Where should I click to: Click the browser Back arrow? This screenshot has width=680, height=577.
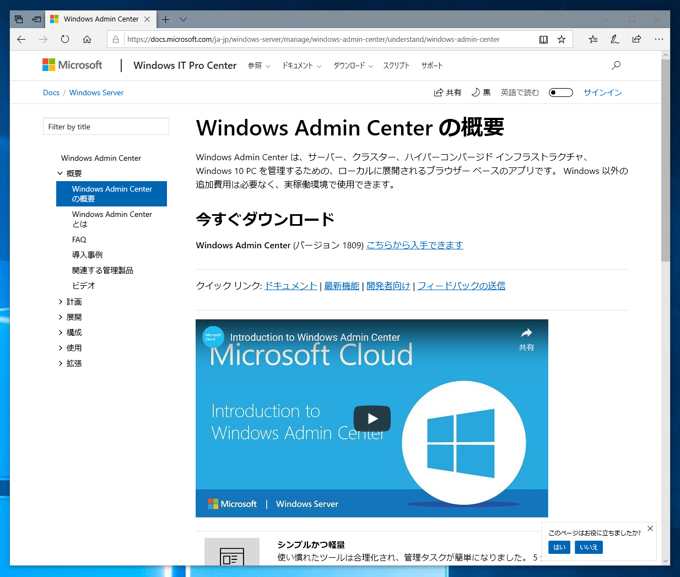click(21, 39)
